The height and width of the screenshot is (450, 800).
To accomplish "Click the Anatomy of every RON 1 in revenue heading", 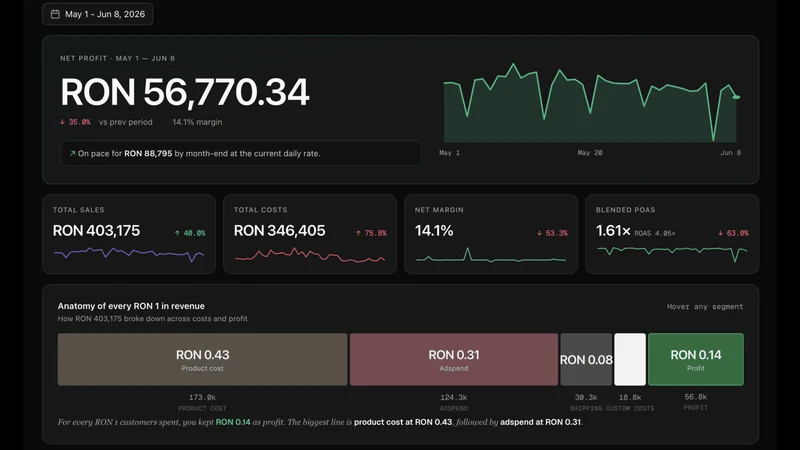I will click(x=131, y=306).
